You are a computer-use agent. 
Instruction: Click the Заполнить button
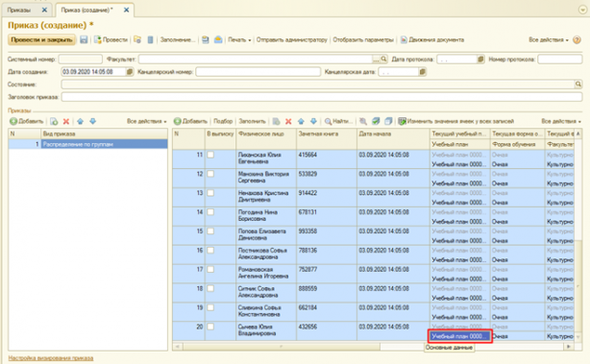click(252, 121)
